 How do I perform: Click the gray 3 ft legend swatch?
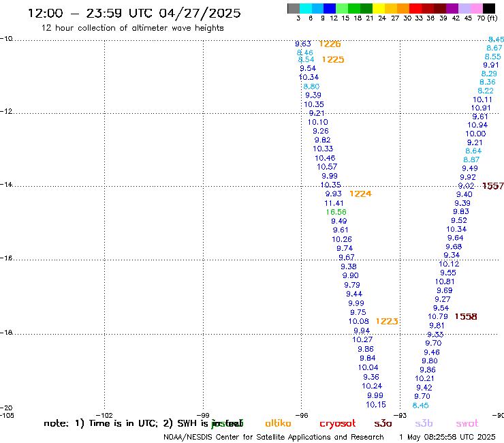pyautogui.click(x=294, y=8)
